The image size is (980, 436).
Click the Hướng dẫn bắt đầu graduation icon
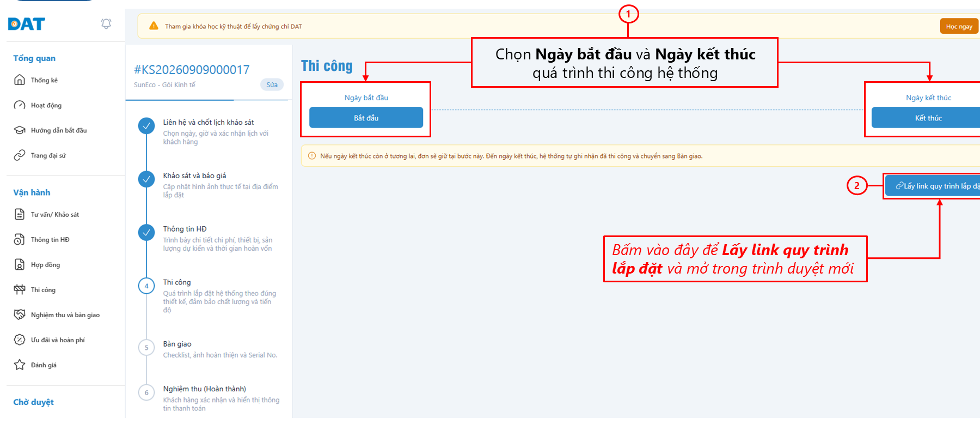[20, 130]
